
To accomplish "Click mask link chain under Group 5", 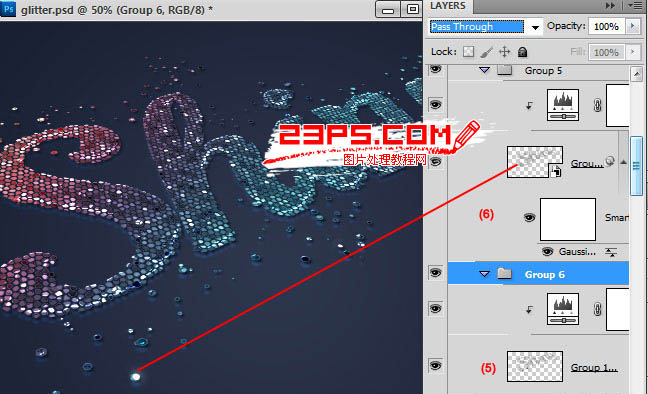I will [597, 105].
